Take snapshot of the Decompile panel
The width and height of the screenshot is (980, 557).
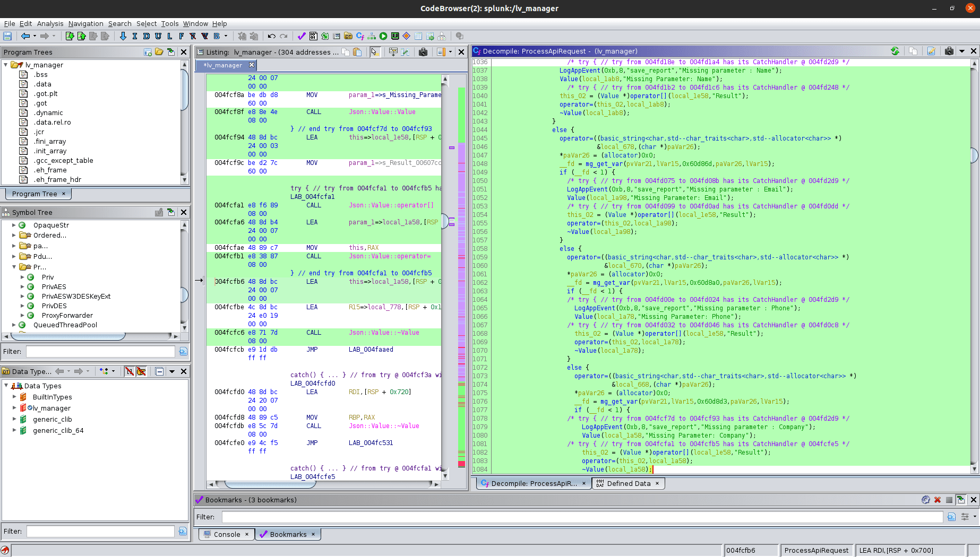(949, 51)
